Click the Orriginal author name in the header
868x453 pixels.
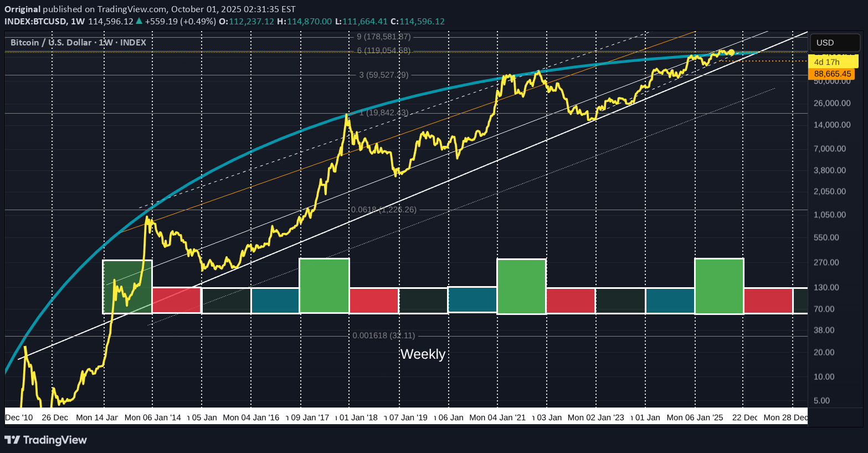coord(22,9)
